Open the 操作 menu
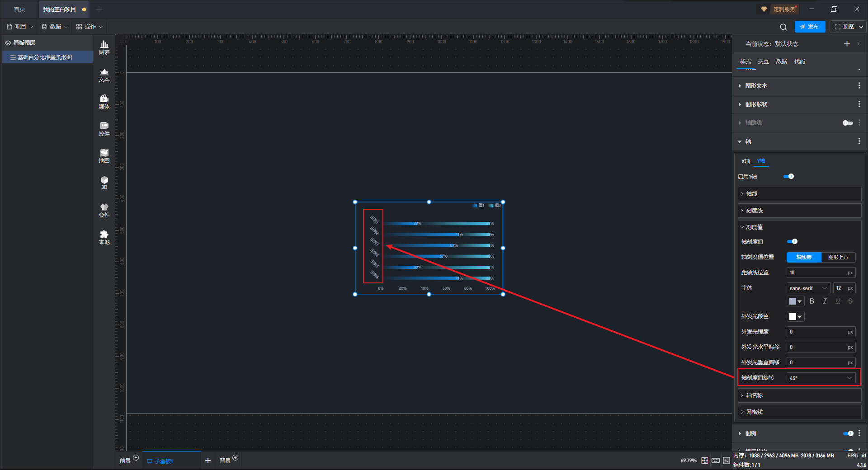 [x=90, y=27]
